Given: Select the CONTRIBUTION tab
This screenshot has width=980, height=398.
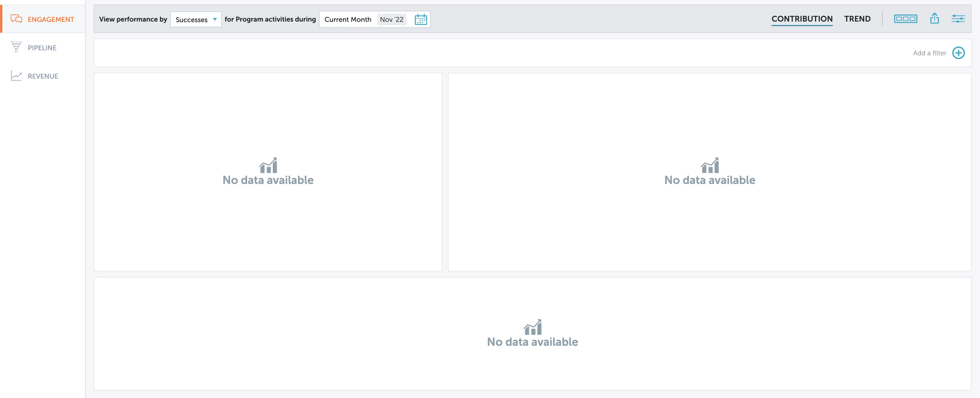Looking at the screenshot, I should (802, 19).
